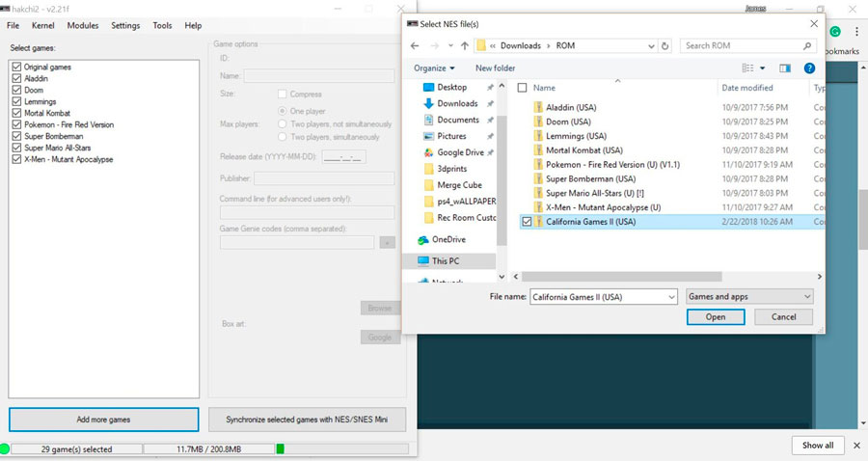Open the Modules menu
This screenshot has width=868, height=461.
pyautogui.click(x=83, y=25)
